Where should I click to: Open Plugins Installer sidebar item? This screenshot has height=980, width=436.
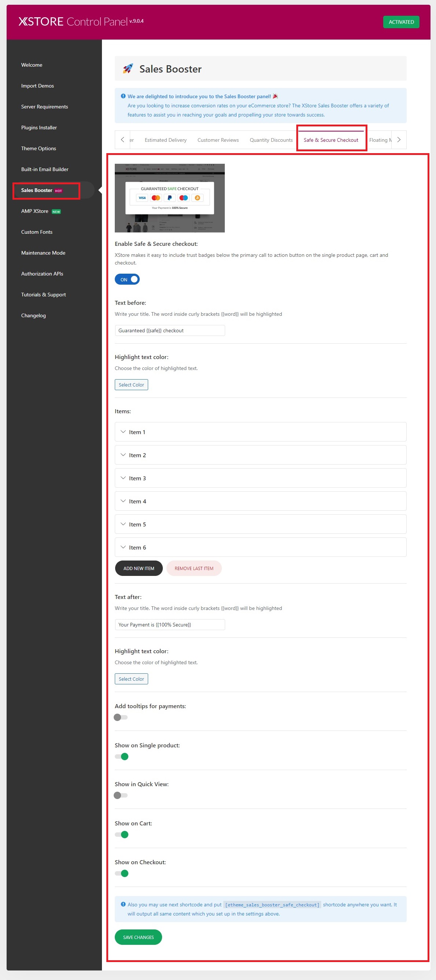pos(39,128)
